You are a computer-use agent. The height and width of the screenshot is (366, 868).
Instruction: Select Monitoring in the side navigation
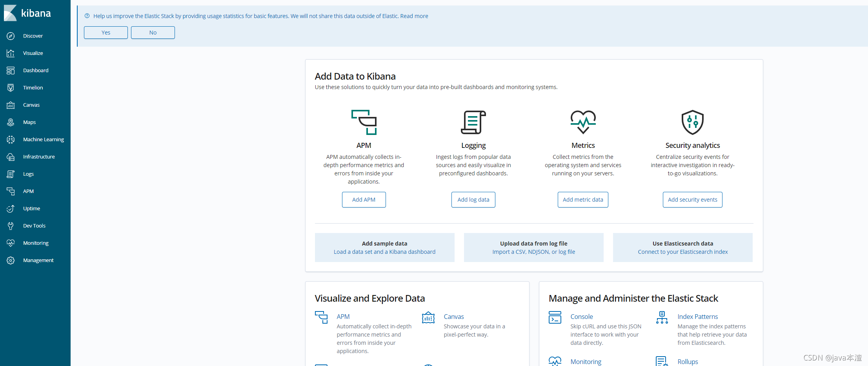[x=35, y=243]
